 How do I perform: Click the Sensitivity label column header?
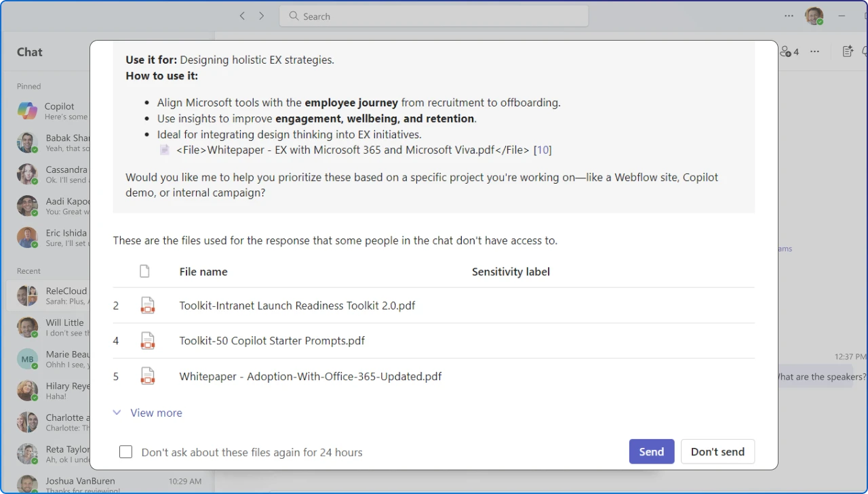point(511,272)
